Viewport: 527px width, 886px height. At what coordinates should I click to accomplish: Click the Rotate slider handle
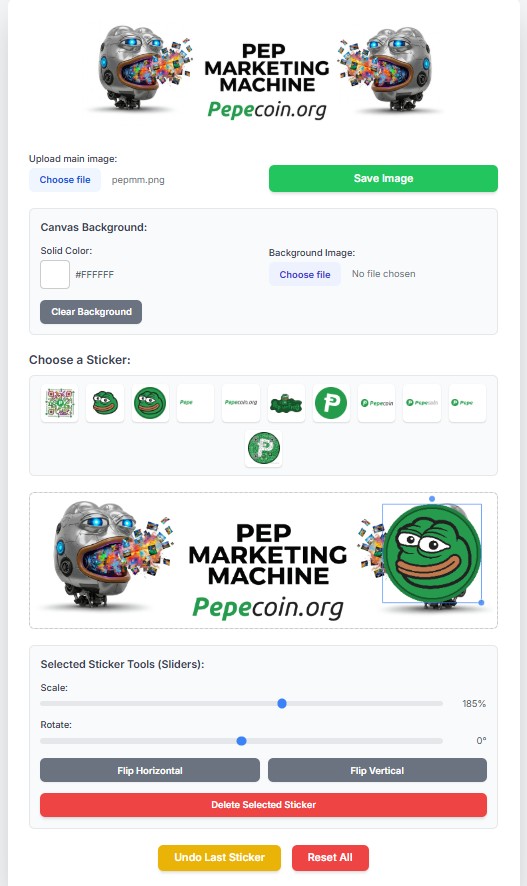(x=241, y=741)
